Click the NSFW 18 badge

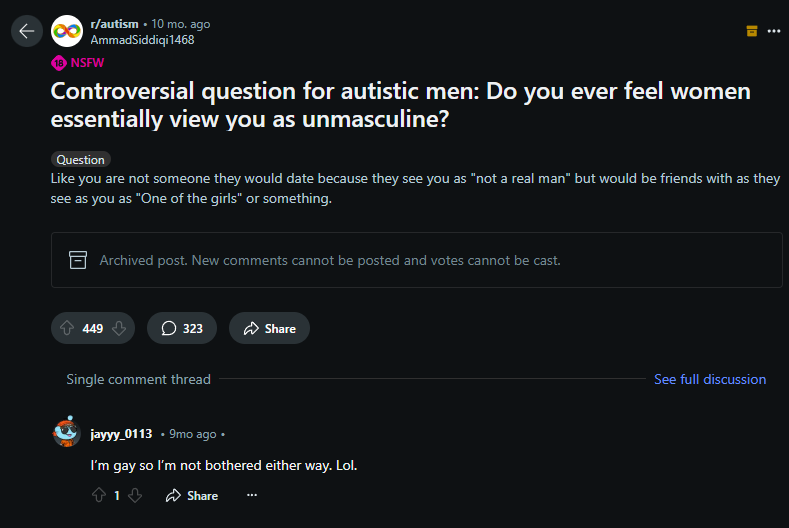point(77,63)
